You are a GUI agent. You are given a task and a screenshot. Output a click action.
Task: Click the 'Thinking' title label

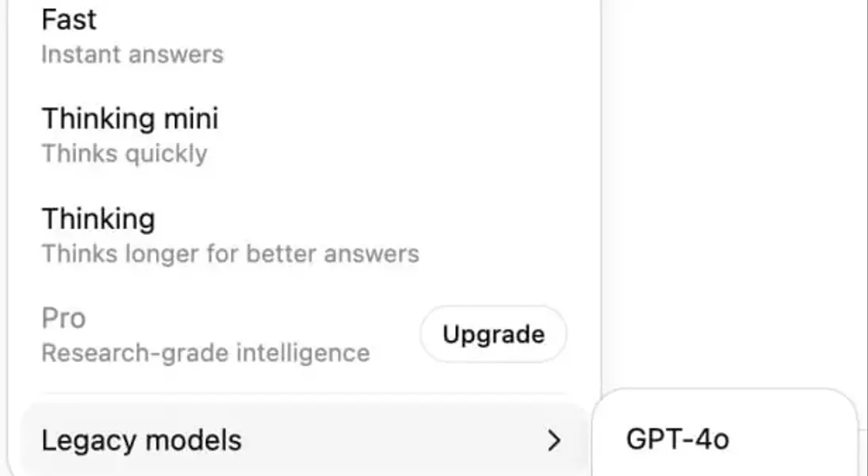pos(98,218)
